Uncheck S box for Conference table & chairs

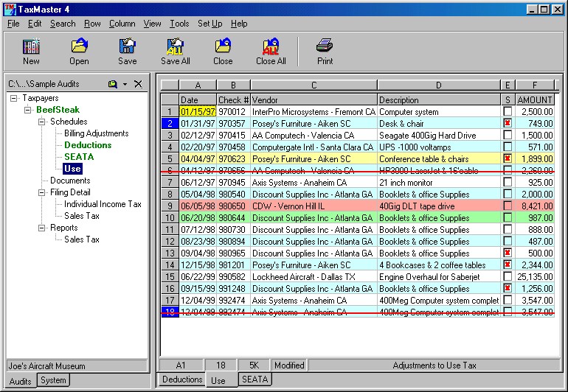click(508, 158)
